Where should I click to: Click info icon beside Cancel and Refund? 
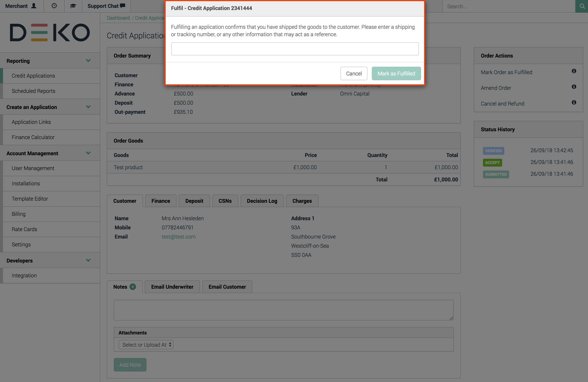[574, 102]
